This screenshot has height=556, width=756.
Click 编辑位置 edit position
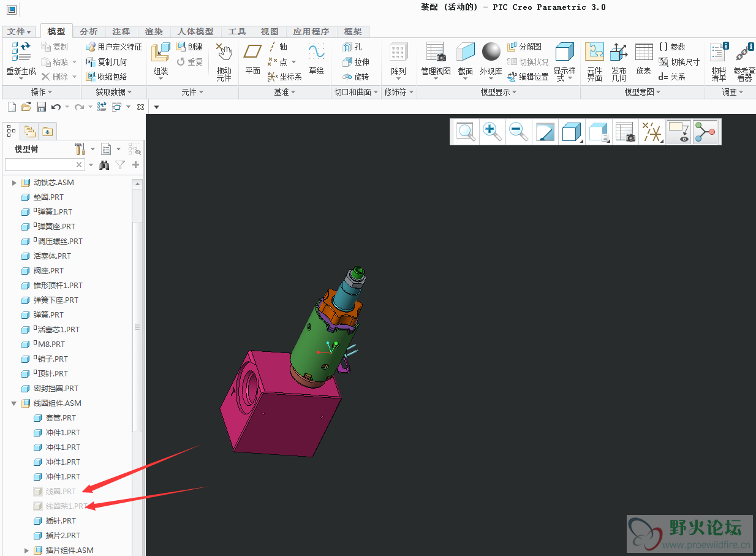point(527,77)
